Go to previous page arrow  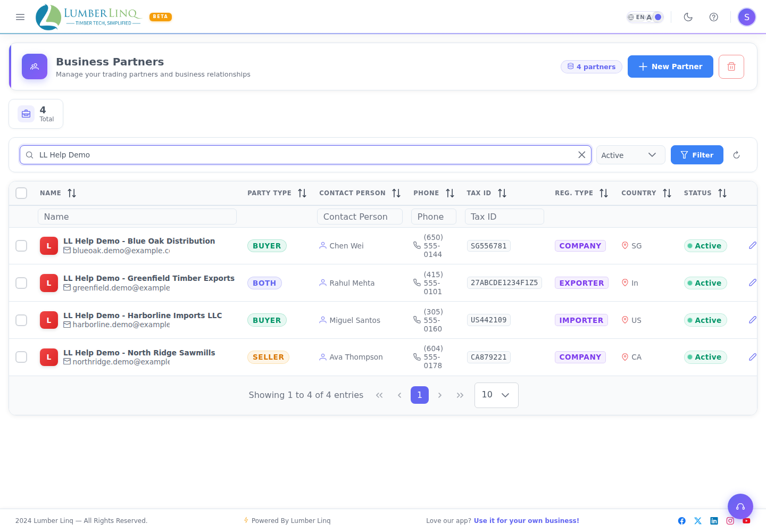pyautogui.click(x=399, y=395)
